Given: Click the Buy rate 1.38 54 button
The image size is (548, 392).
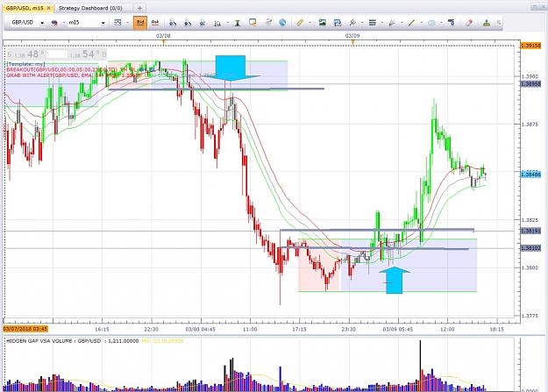Looking at the screenshot, I should coord(88,54).
